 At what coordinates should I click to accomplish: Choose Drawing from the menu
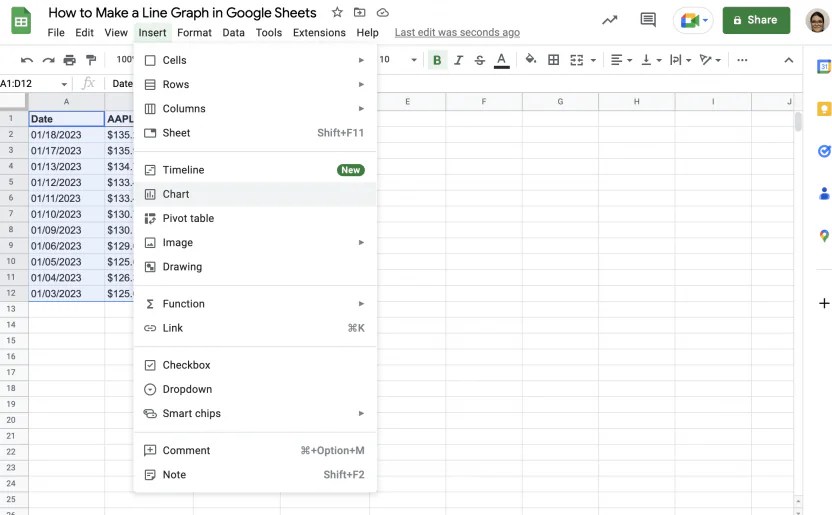point(255,267)
